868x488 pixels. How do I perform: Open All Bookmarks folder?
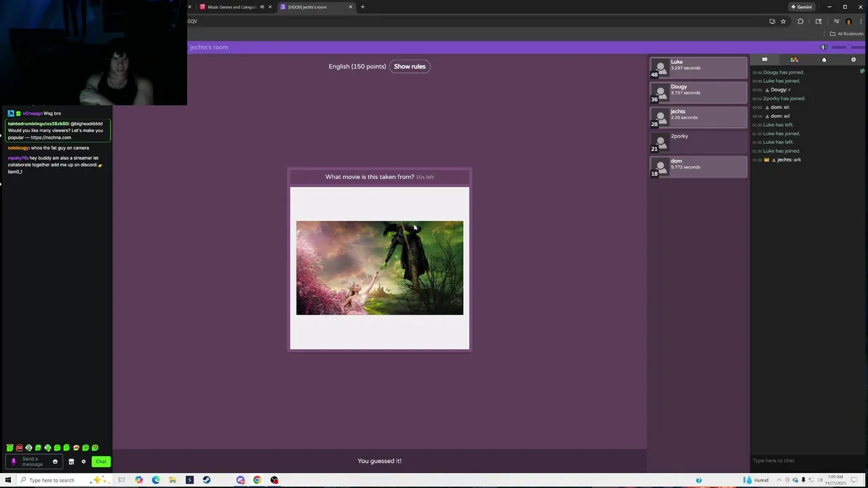[x=846, y=34]
